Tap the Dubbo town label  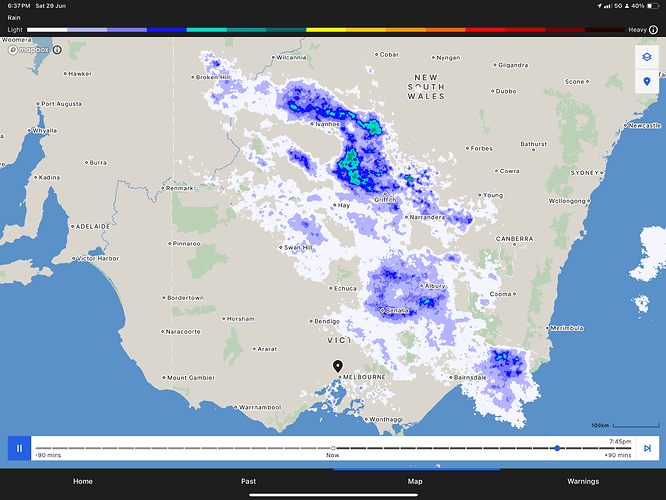click(506, 91)
